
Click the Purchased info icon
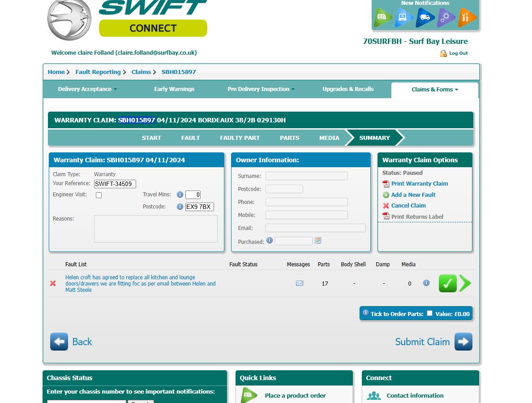[x=270, y=240]
